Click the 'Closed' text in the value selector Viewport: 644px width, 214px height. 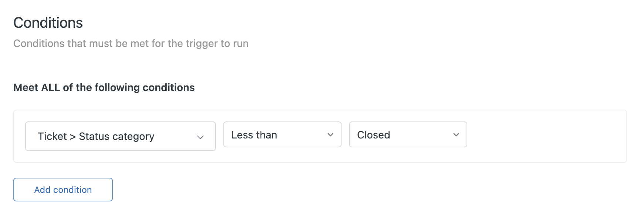pyautogui.click(x=373, y=135)
